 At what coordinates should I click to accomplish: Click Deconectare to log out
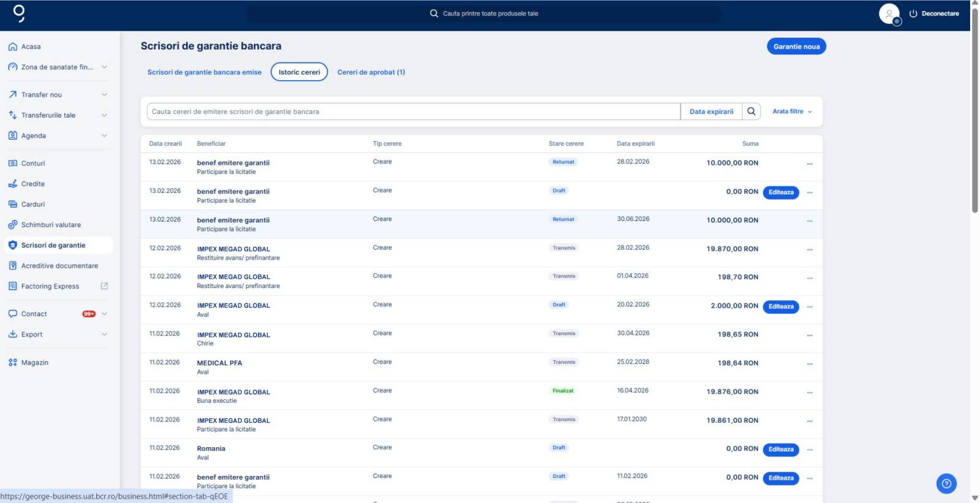click(x=934, y=13)
